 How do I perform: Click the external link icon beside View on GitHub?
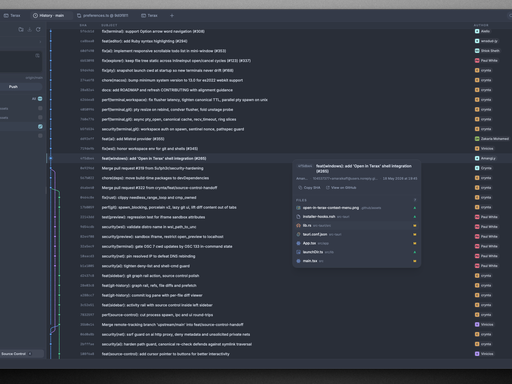pos(328,188)
